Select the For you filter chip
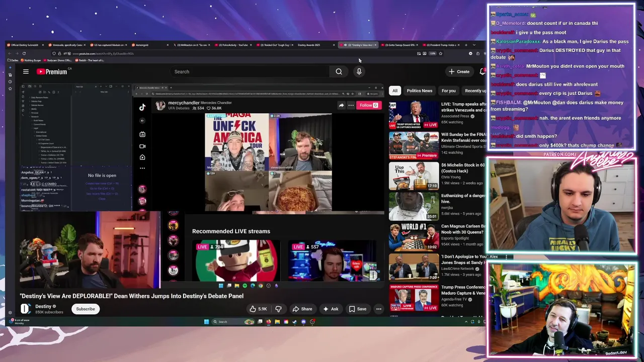 pos(448,90)
